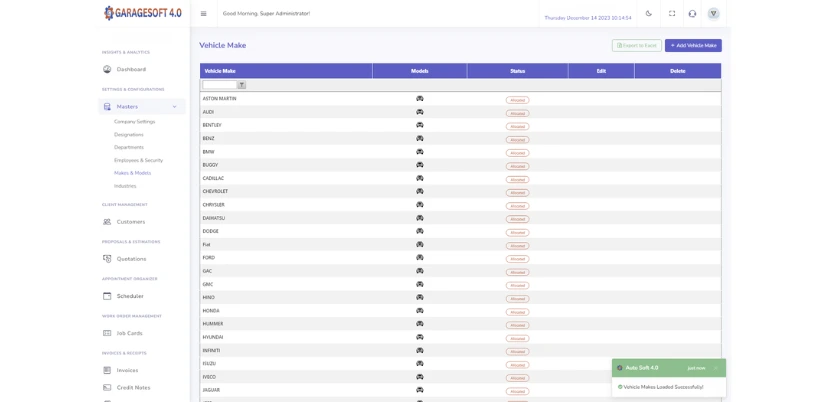Click the Customers people icon in sidebar
The height and width of the screenshot is (402, 826).
pos(107,222)
